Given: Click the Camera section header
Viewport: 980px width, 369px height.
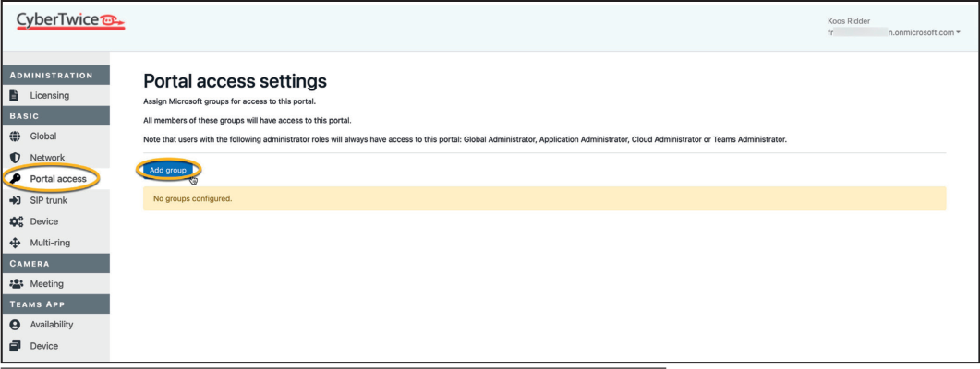Looking at the screenshot, I should pyautogui.click(x=55, y=264).
